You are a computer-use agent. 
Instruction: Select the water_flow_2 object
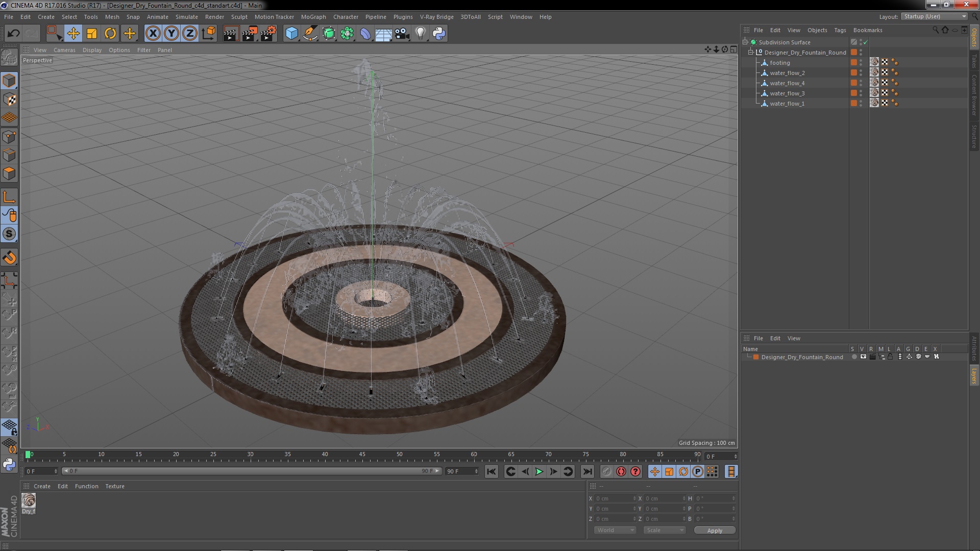click(x=787, y=73)
